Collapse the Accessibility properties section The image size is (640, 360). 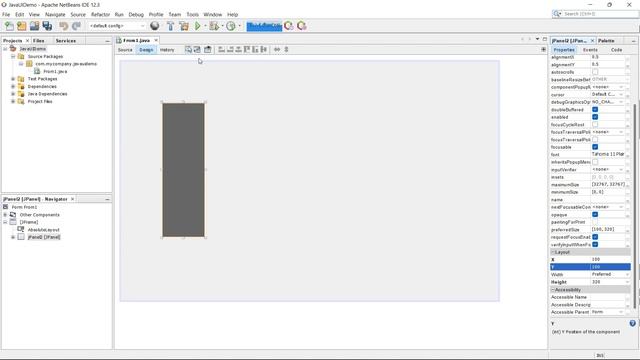tap(553, 290)
